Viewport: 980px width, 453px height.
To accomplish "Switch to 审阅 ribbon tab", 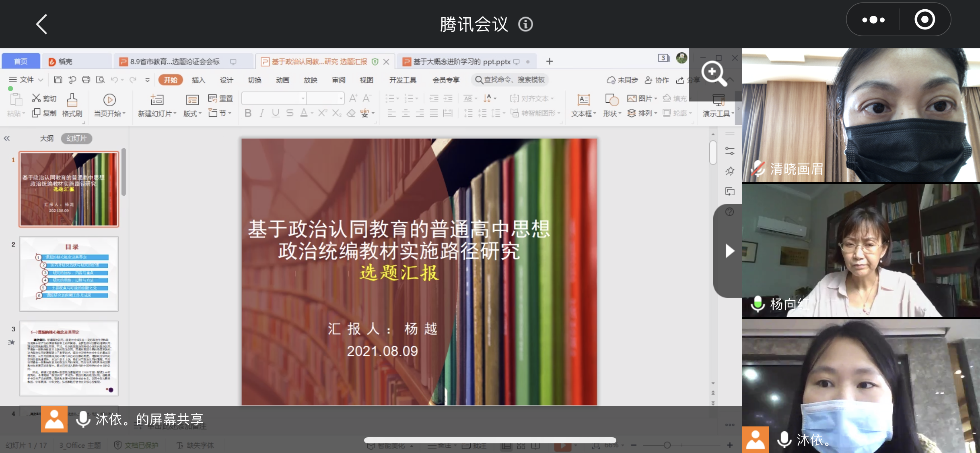I will click(x=338, y=80).
